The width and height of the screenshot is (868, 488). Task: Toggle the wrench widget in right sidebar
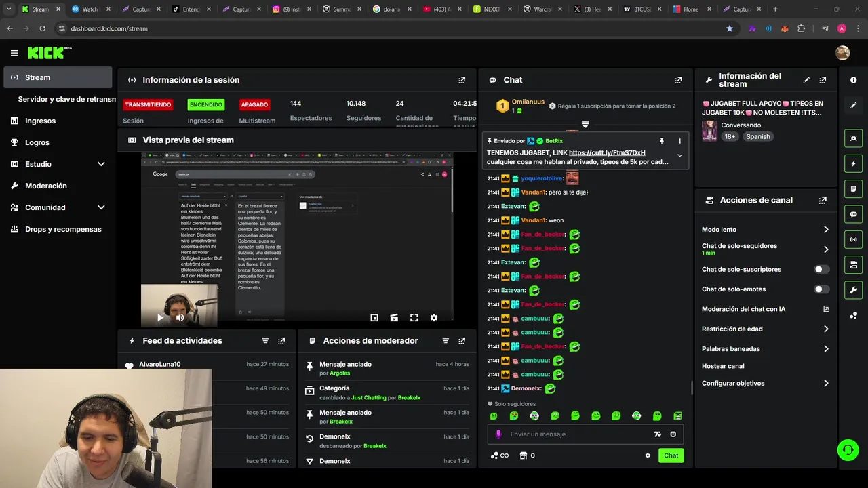pos(853,290)
